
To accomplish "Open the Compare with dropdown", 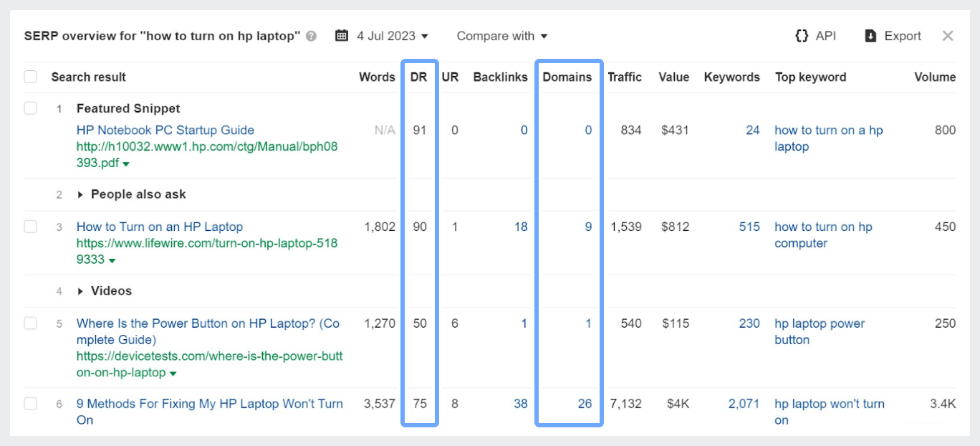I will click(x=501, y=36).
